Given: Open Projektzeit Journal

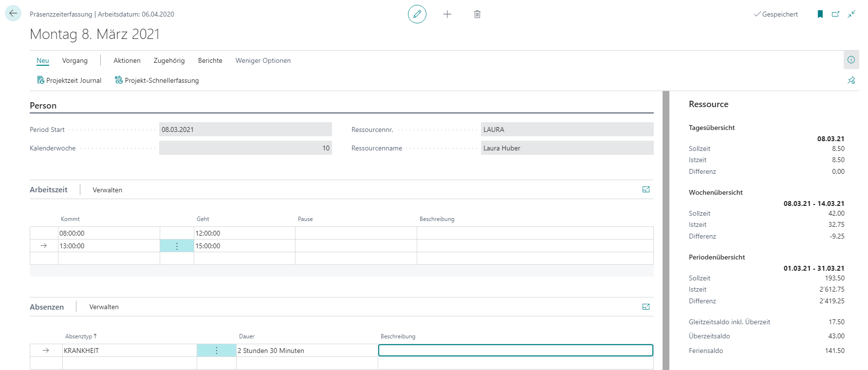Looking at the screenshot, I should [x=69, y=80].
